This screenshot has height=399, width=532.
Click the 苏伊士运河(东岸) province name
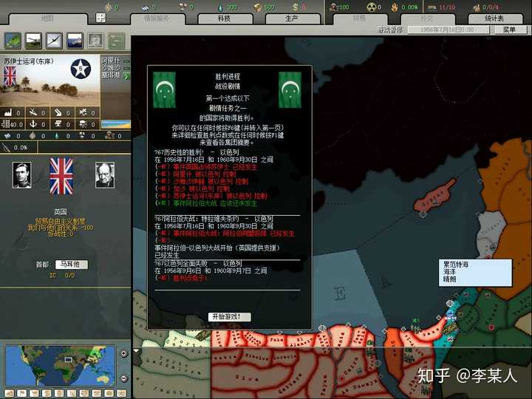[29, 61]
